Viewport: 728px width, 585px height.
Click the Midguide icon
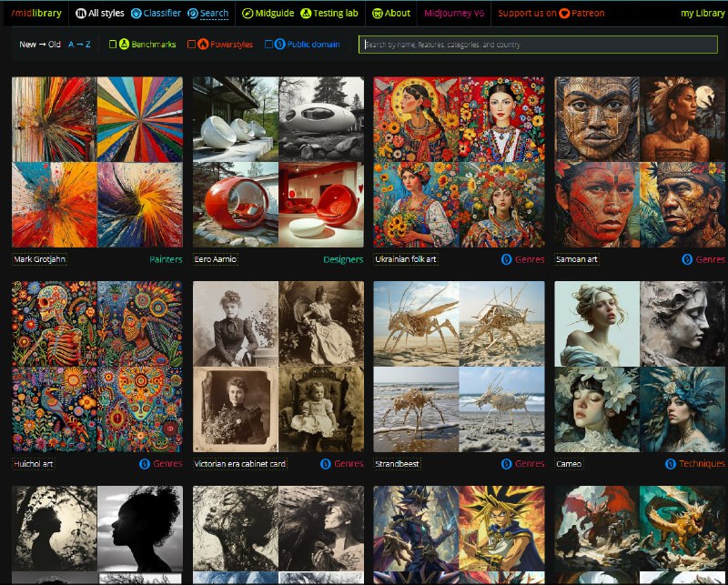click(x=248, y=14)
